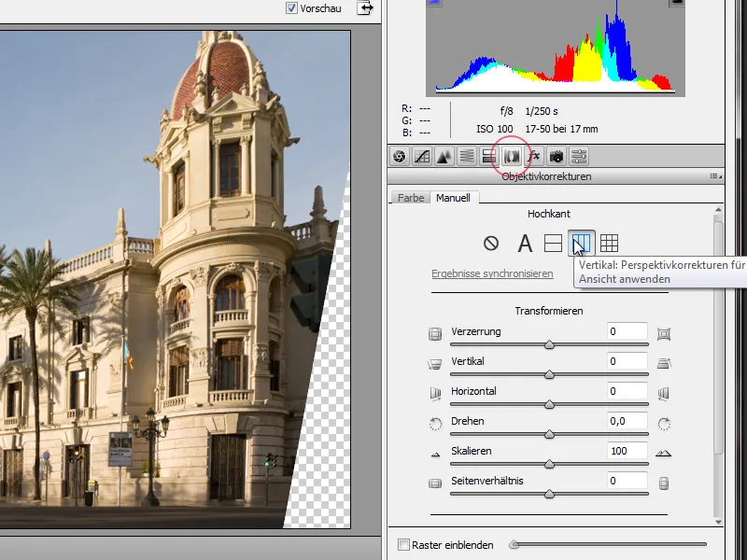Click the counterclockwise Drehen icon
Screen dimensions: 747x560
click(x=435, y=424)
